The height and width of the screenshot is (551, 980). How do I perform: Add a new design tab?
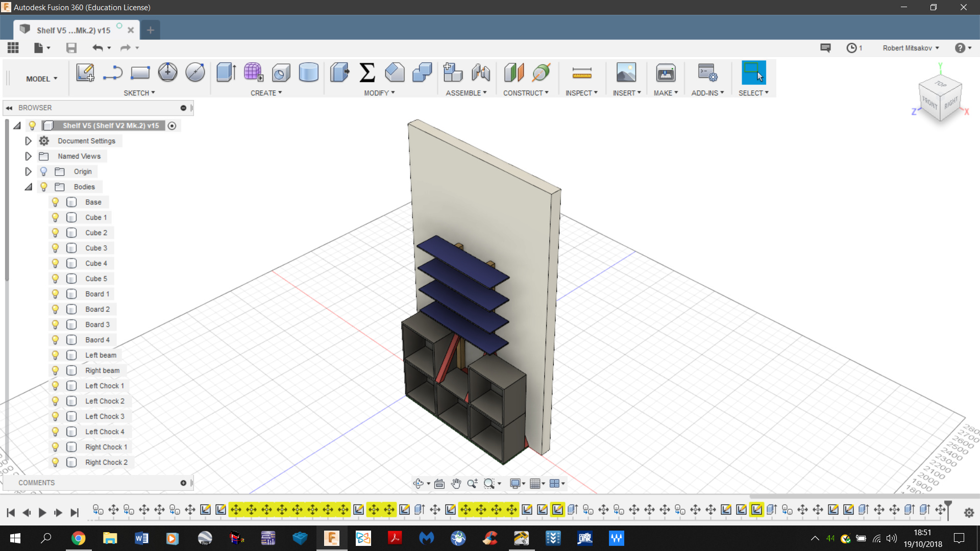point(151,30)
